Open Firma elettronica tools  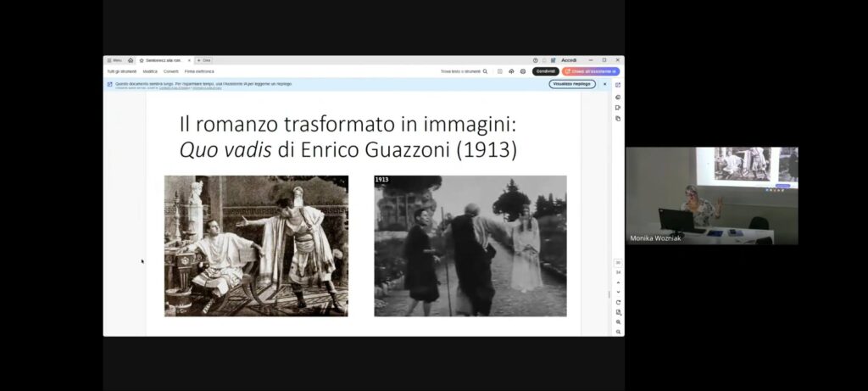(199, 71)
